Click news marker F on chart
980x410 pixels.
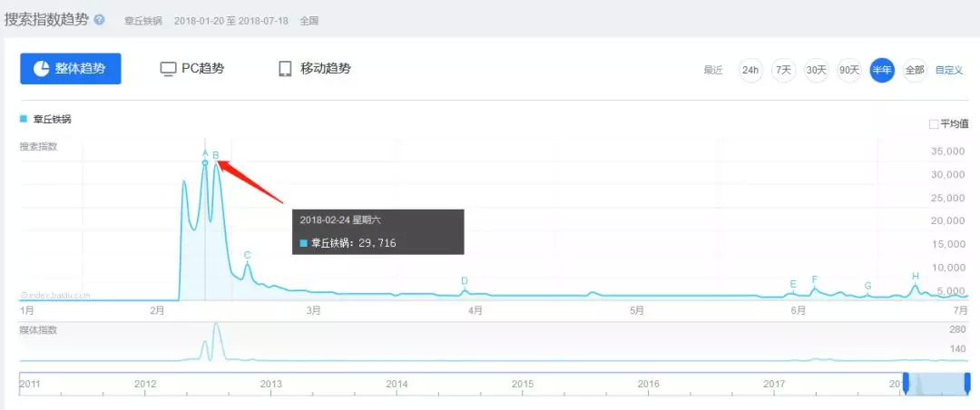click(x=814, y=279)
